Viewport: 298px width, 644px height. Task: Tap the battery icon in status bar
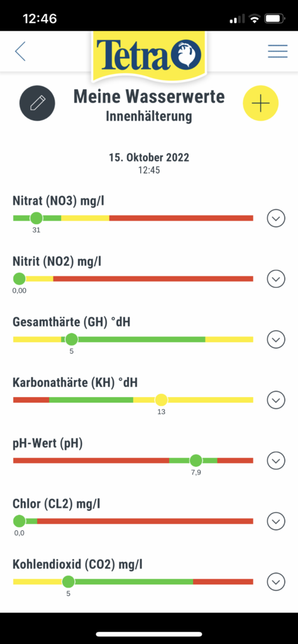point(275,18)
